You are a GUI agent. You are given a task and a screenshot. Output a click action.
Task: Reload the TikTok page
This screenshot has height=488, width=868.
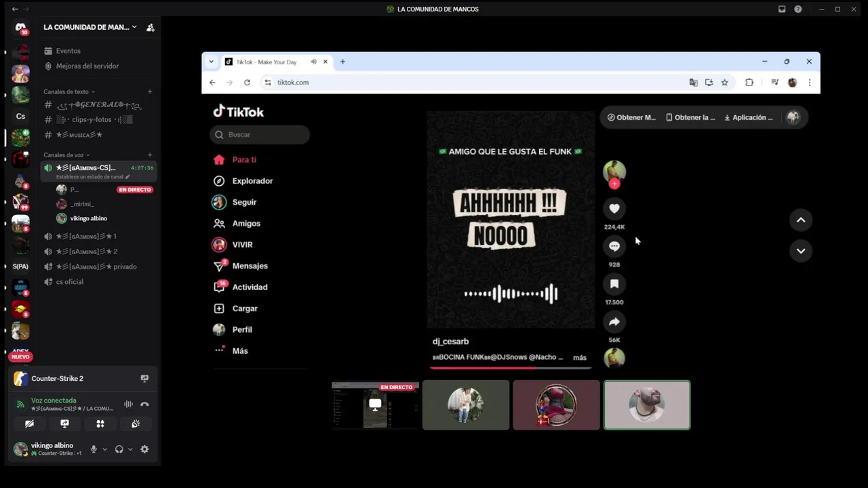click(247, 82)
